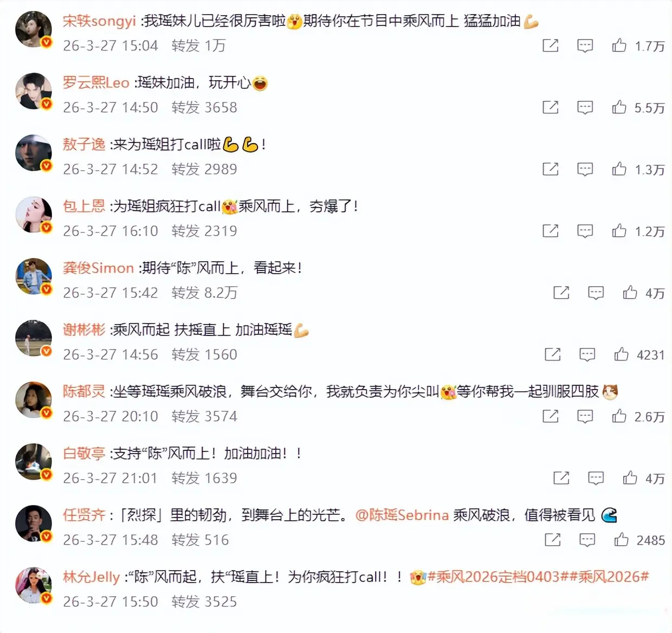Open 龚俊Simon's profile name link
The image size is (672, 633).
[x=98, y=268]
